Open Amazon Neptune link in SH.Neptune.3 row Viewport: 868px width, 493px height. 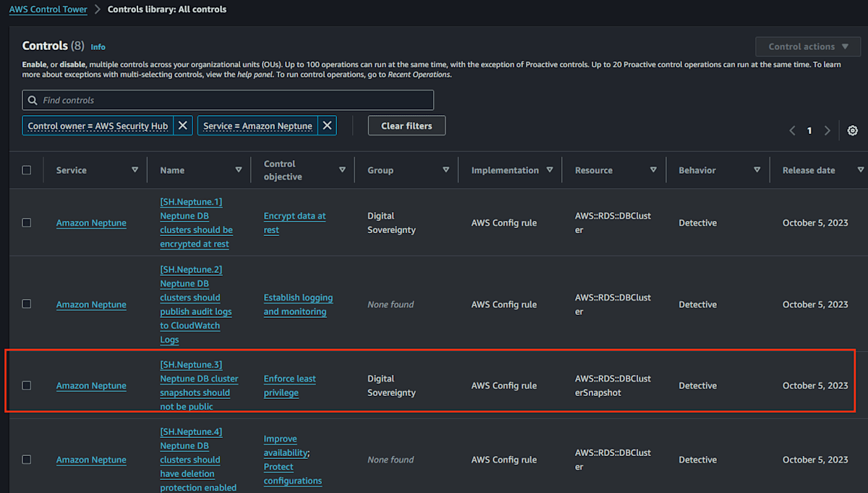coord(91,386)
